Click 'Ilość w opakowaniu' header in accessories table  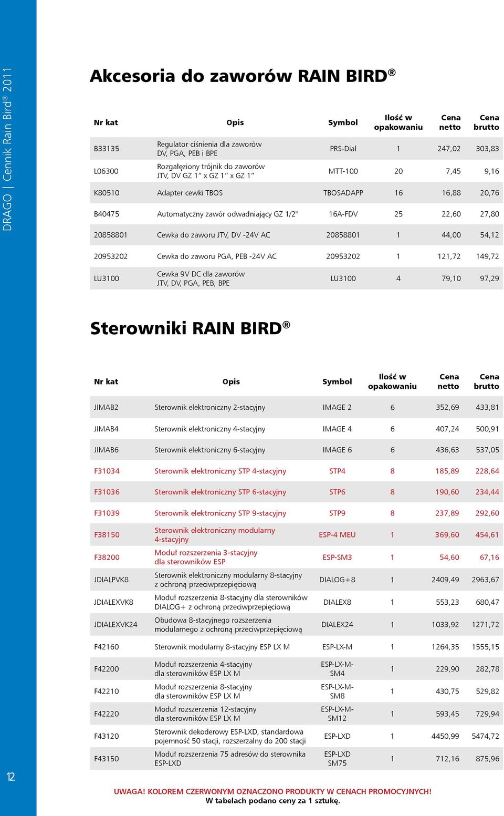[398, 122]
